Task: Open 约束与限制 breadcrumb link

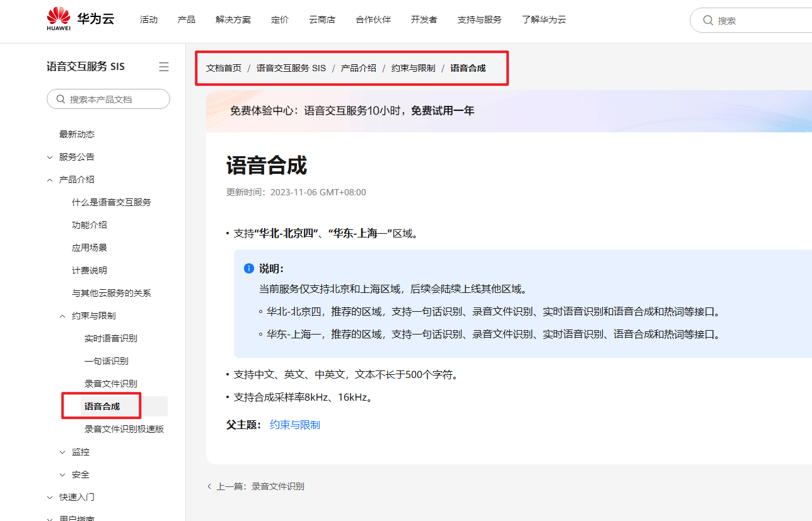Action: click(x=414, y=68)
